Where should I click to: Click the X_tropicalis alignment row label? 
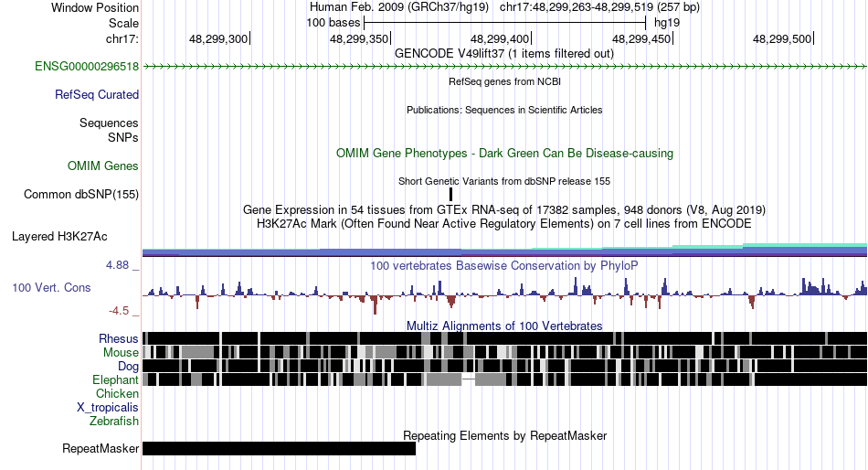coord(108,408)
